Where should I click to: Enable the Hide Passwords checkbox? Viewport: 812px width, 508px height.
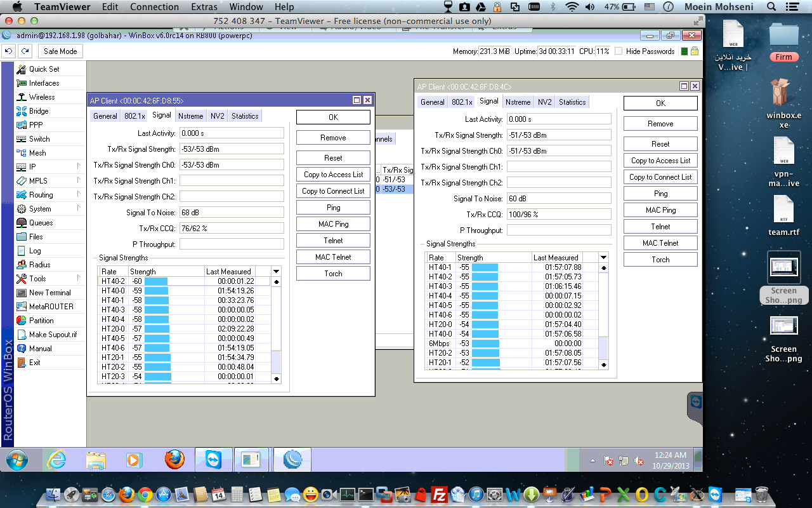[619, 51]
